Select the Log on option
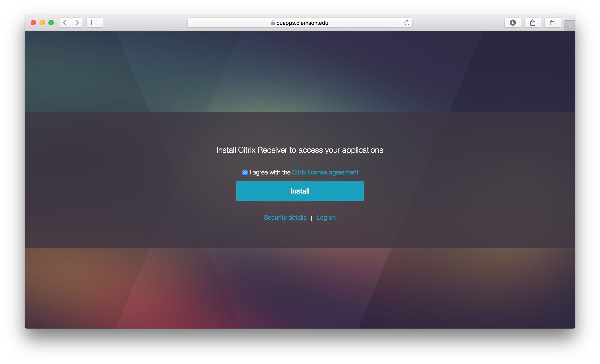 pos(326,217)
